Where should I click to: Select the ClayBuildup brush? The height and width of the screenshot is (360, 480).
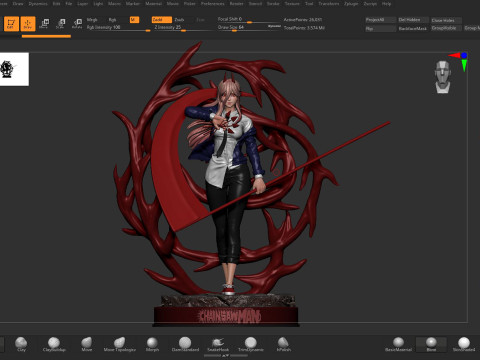[54, 344]
